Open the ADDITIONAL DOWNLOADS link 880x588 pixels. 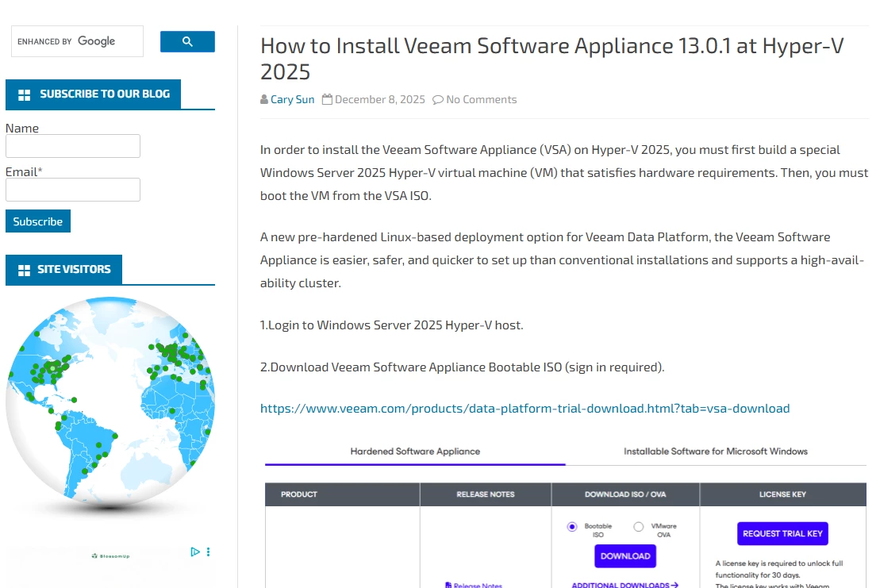pos(625,585)
